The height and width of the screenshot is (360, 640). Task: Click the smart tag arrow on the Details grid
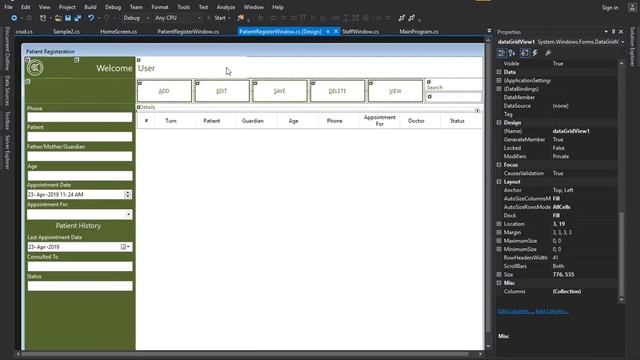pos(477,111)
